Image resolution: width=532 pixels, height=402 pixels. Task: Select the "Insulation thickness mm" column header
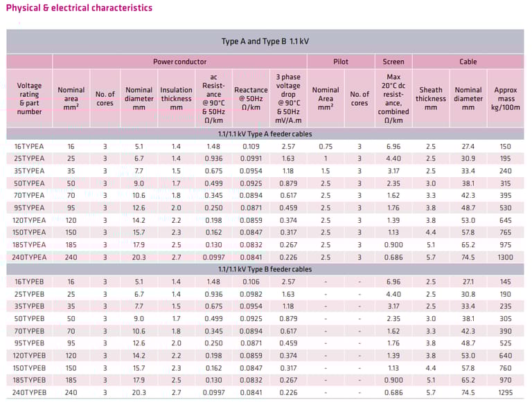coord(177,98)
